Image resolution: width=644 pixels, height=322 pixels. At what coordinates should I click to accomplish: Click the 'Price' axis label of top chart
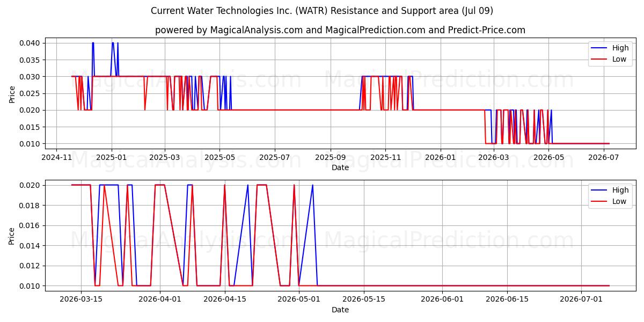click(12, 93)
